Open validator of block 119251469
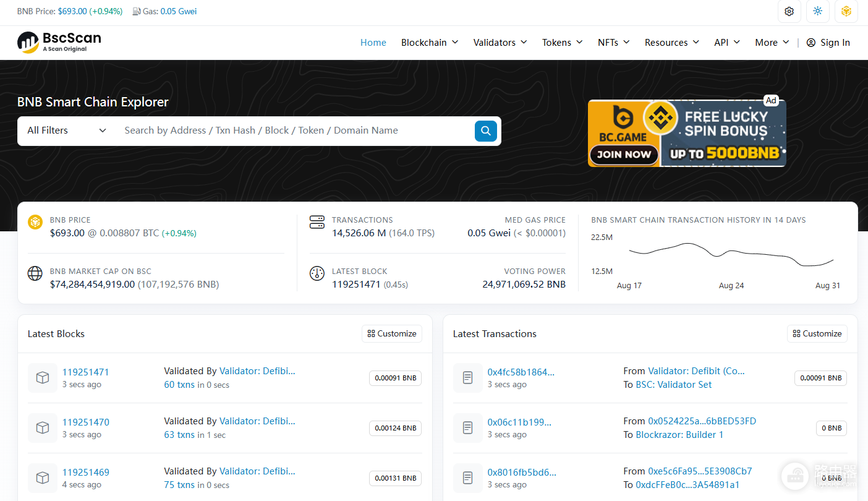Image resolution: width=868 pixels, height=501 pixels. click(x=257, y=471)
